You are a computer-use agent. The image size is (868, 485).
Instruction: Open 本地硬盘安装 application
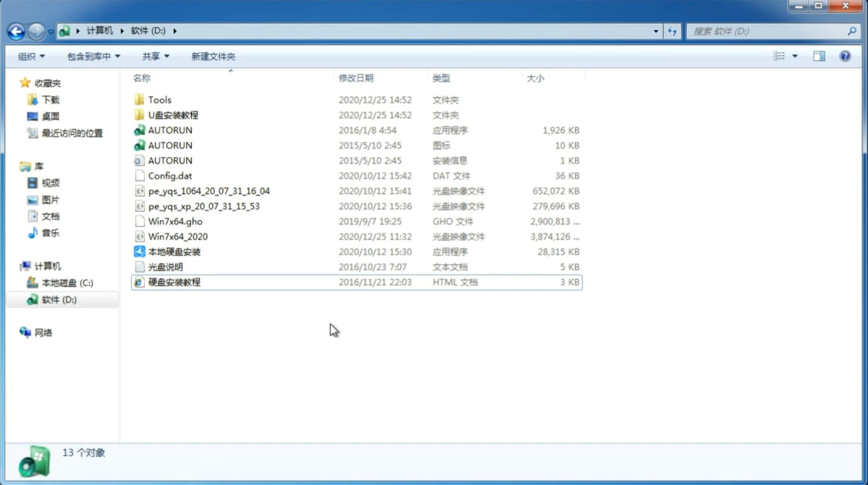click(x=173, y=251)
